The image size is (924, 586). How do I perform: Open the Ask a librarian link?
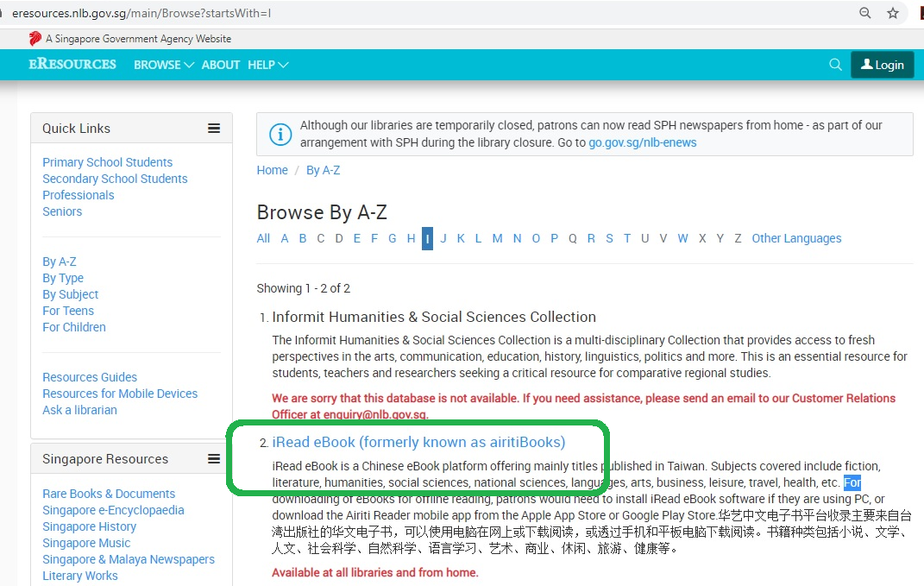point(79,410)
